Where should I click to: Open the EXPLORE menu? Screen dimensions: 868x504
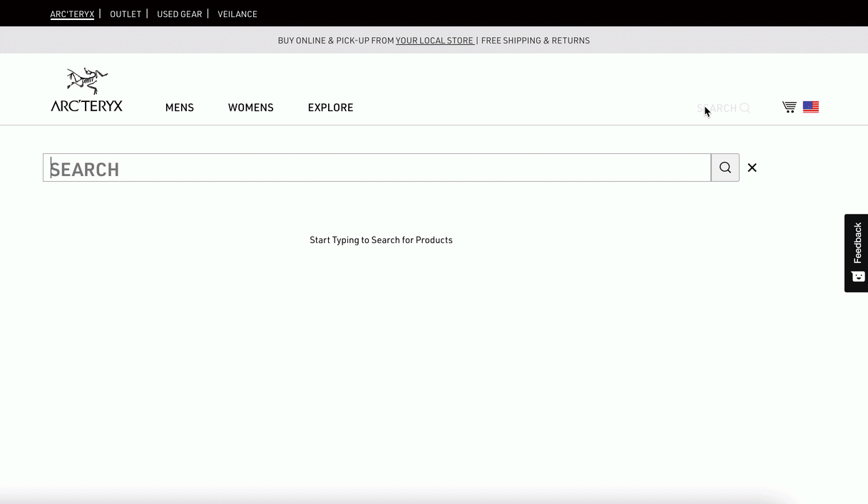click(330, 108)
